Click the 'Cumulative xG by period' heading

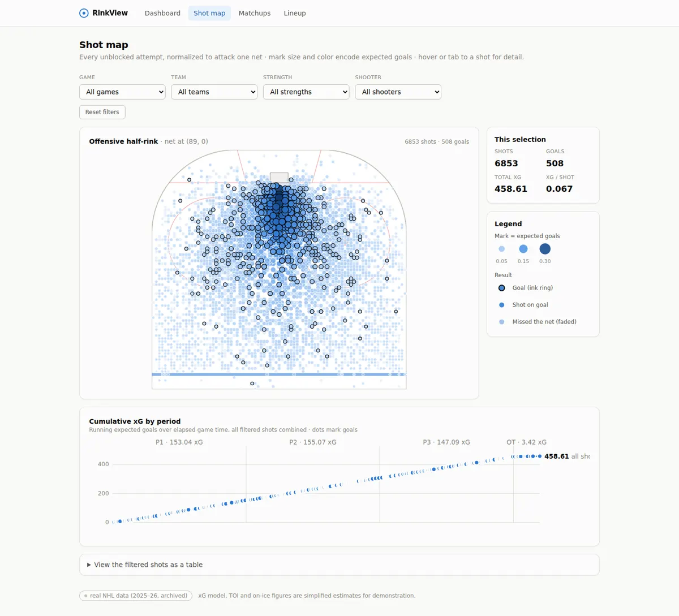pyautogui.click(x=135, y=421)
